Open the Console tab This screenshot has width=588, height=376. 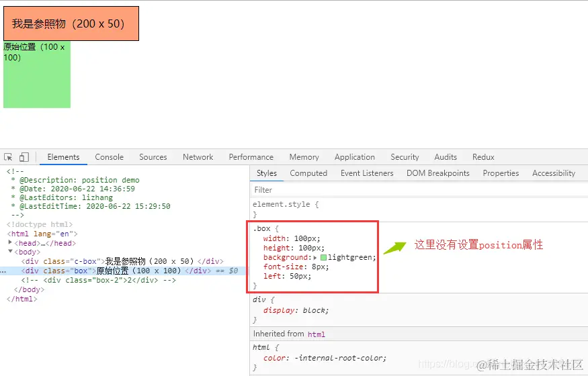pos(109,157)
